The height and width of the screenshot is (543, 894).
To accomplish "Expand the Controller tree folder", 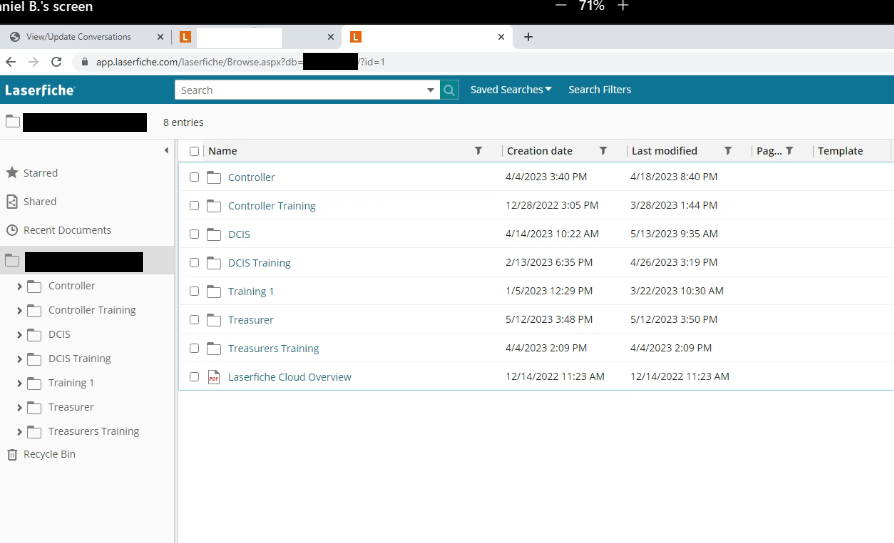I will [x=19, y=286].
